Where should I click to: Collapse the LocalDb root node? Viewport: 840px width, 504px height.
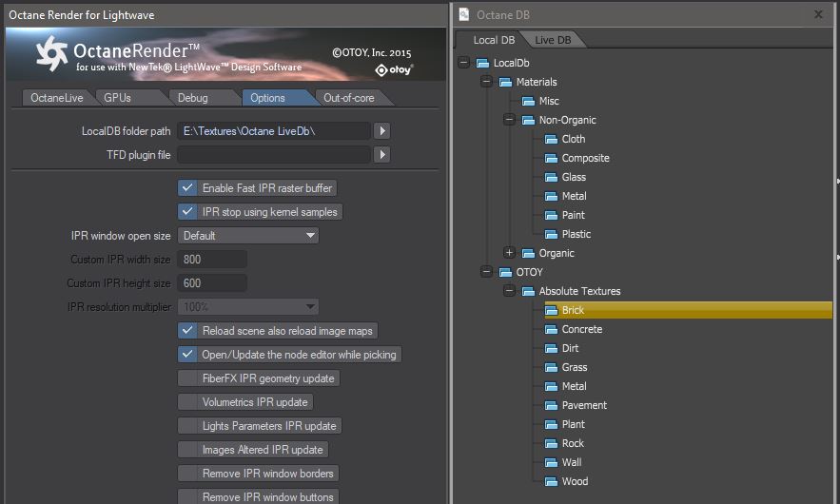click(464, 63)
